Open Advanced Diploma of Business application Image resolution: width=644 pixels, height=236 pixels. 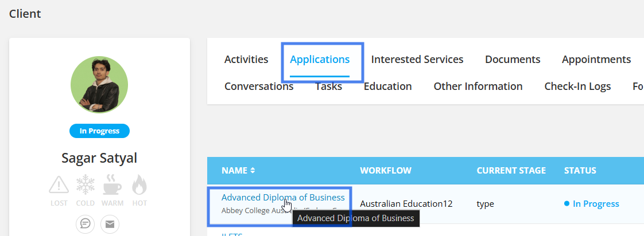pos(283,198)
